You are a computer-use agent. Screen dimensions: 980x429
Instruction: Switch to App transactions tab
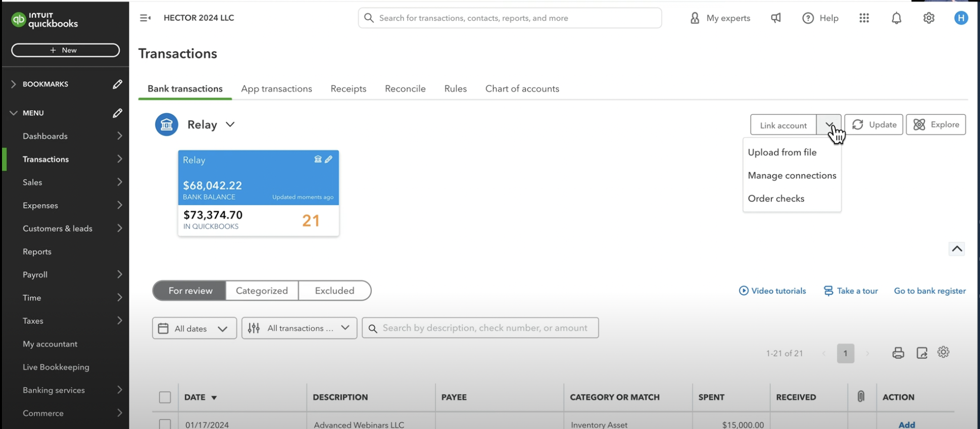(276, 89)
